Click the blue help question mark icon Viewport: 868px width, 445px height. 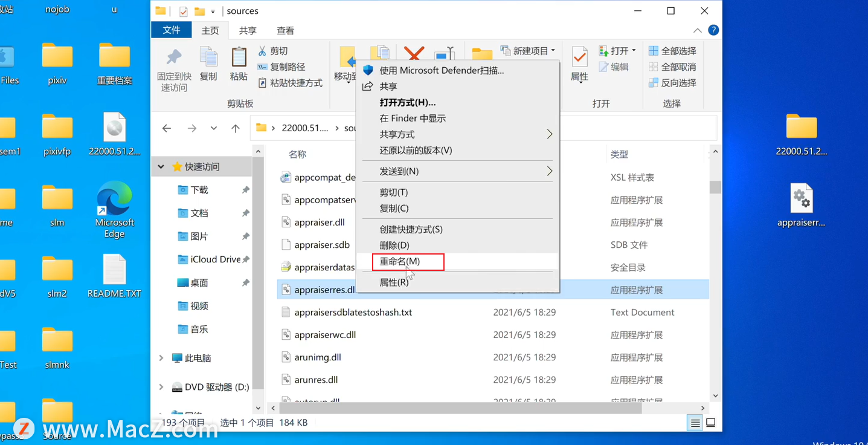coord(713,30)
